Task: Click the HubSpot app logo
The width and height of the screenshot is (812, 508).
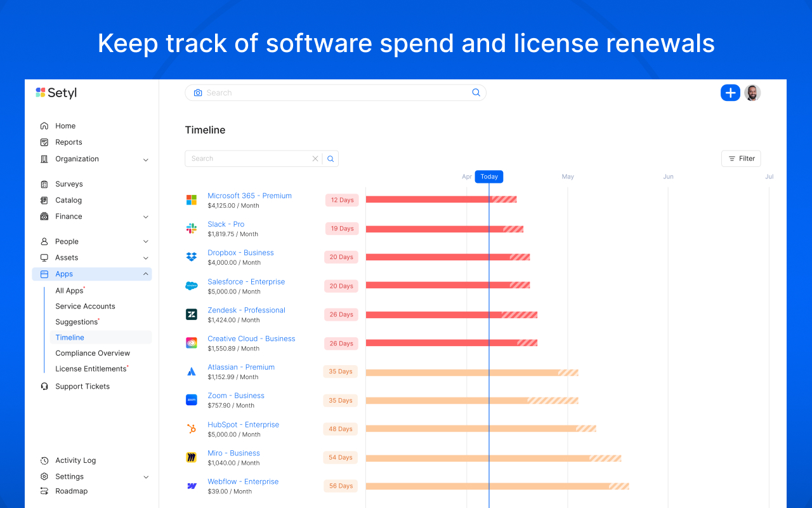Action: tap(192, 429)
